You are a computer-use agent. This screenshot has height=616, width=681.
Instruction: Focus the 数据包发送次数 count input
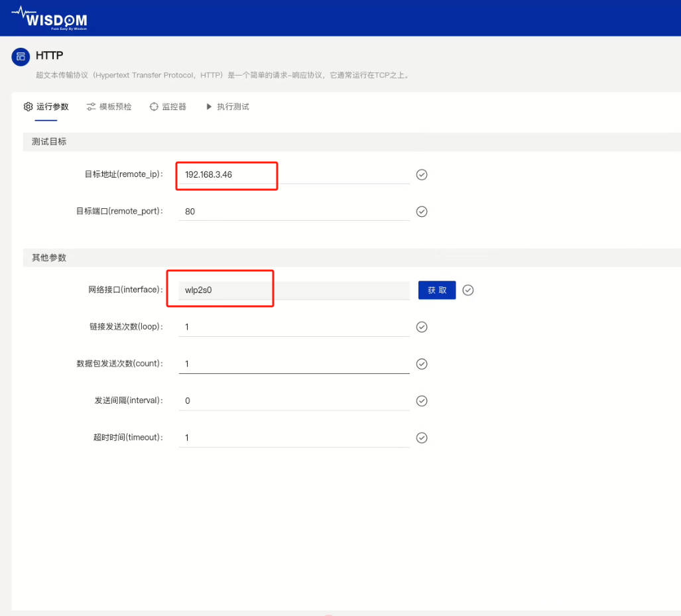coord(294,364)
